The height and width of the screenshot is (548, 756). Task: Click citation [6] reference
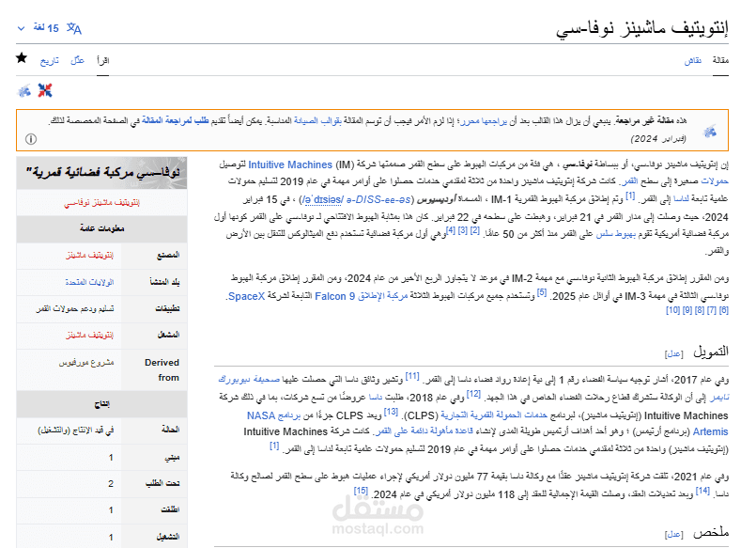point(724,310)
